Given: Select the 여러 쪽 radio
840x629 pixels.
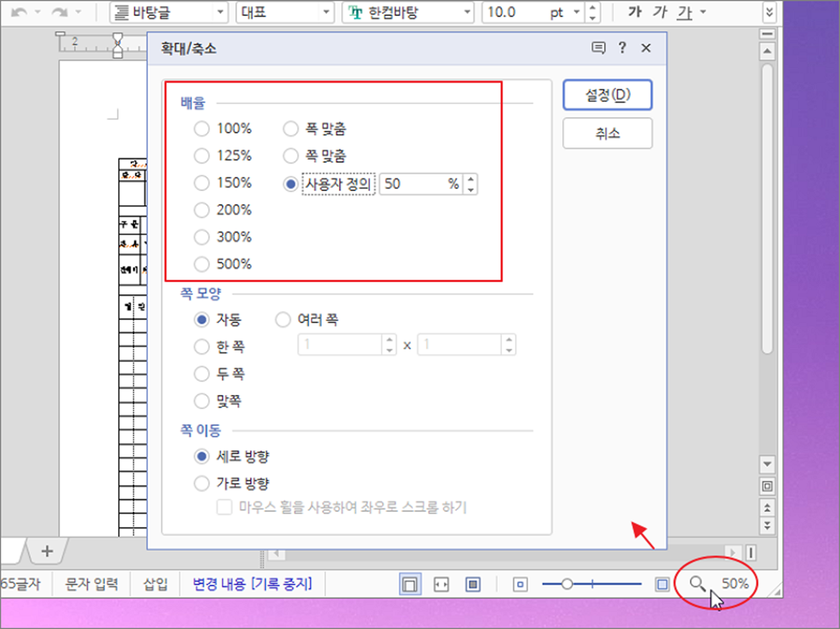Looking at the screenshot, I should [284, 320].
